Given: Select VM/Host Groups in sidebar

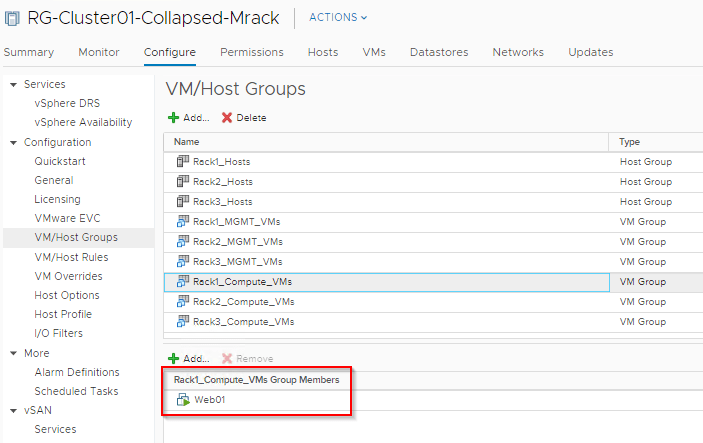Looking at the screenshot, I should click(x=76, y=237).
